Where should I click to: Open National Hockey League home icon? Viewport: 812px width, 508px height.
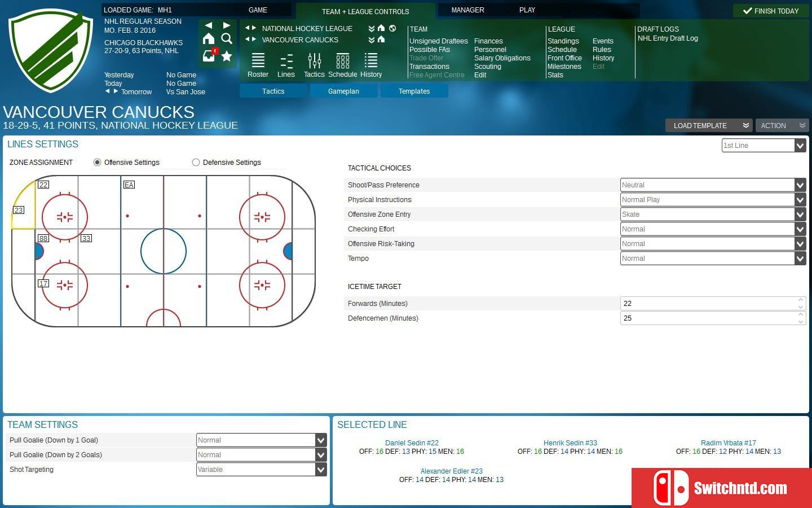[381, 28]
